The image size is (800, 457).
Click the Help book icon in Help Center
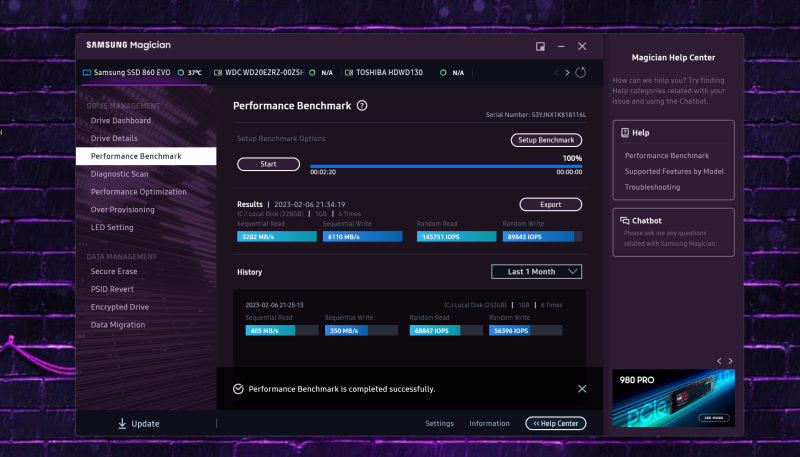coord(625,132)
